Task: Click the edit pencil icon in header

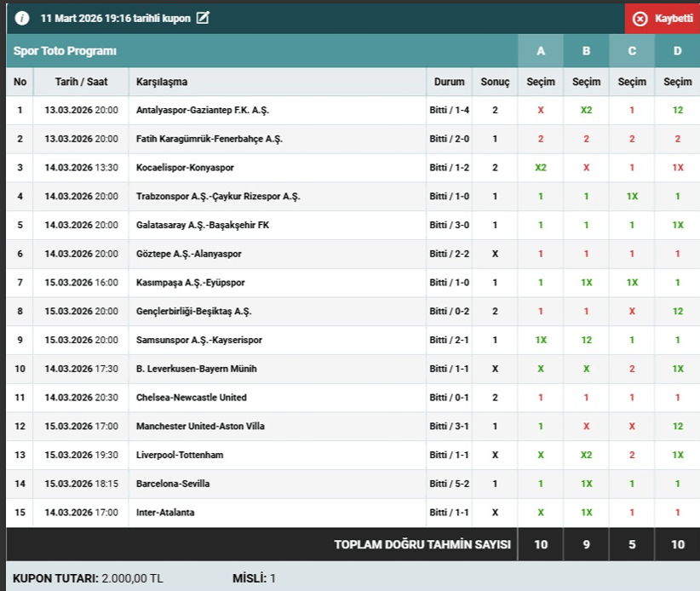Action: (x=203, y=18)
